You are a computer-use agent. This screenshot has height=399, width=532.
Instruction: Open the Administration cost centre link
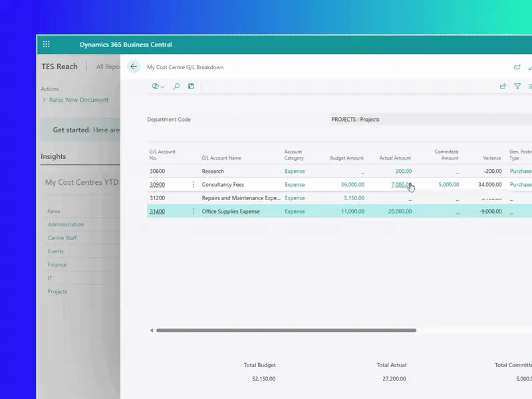tap(65, 225)
